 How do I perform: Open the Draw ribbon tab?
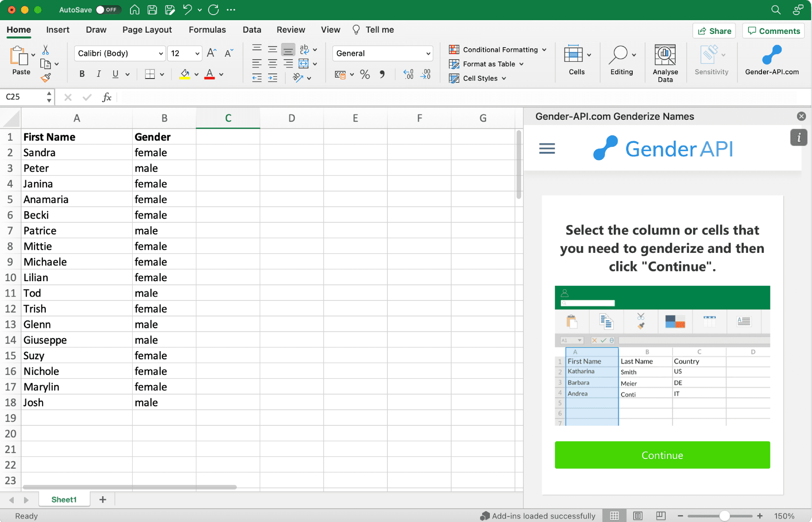[96, 30]
